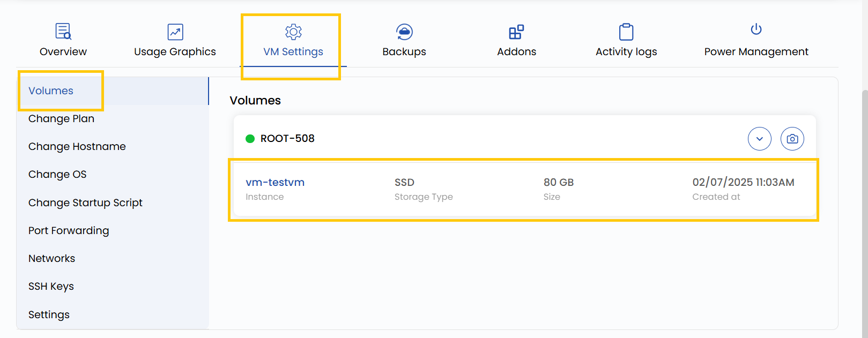The width and height of the screenshot is (868, 338).
Task: Open Addons tab label
Action: point(516,51)
